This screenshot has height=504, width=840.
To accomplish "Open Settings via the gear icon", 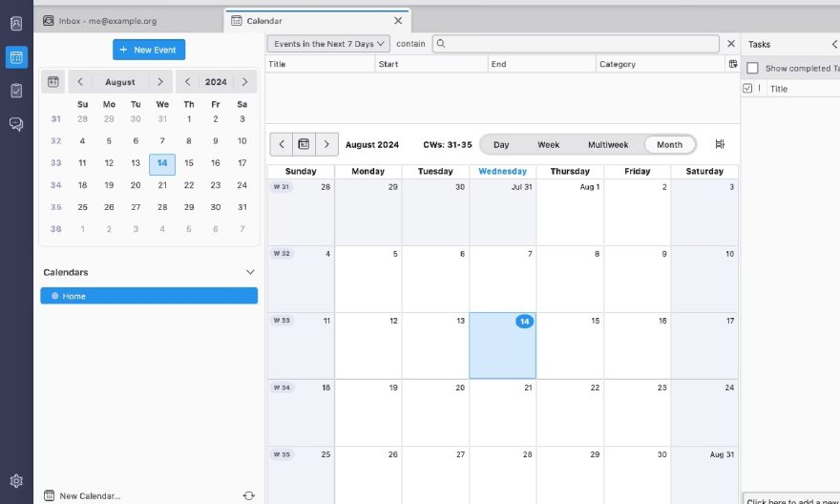I will point(16,481).
